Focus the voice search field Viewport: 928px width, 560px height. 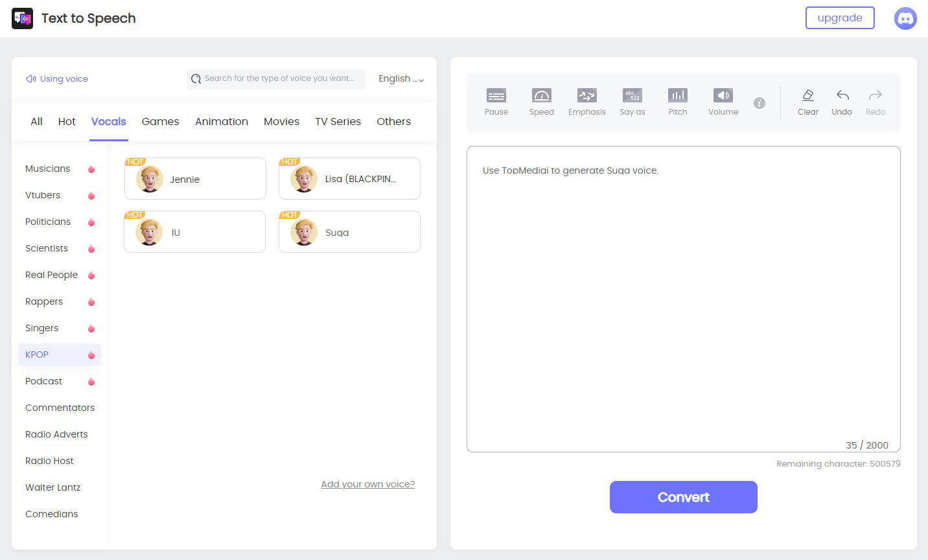coord(276,79)
